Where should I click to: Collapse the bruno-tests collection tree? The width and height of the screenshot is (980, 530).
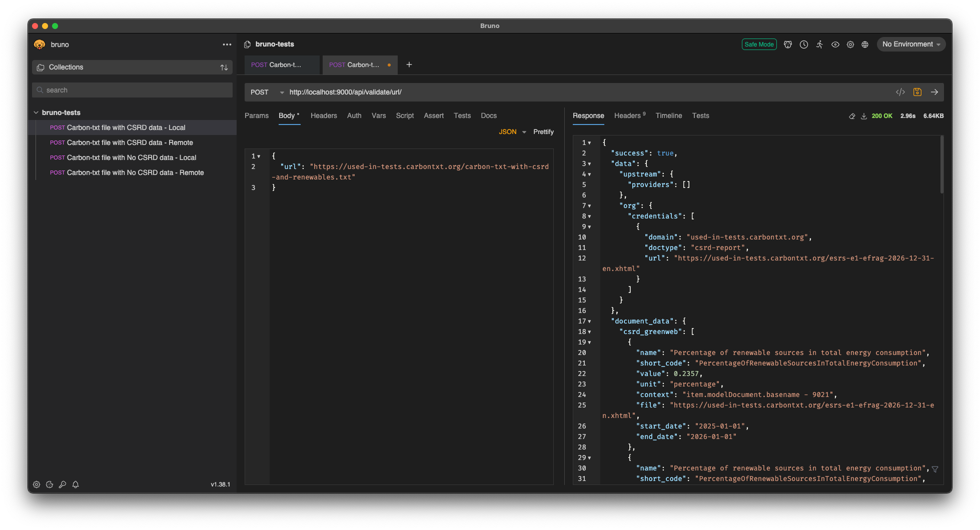coord(36,112)
